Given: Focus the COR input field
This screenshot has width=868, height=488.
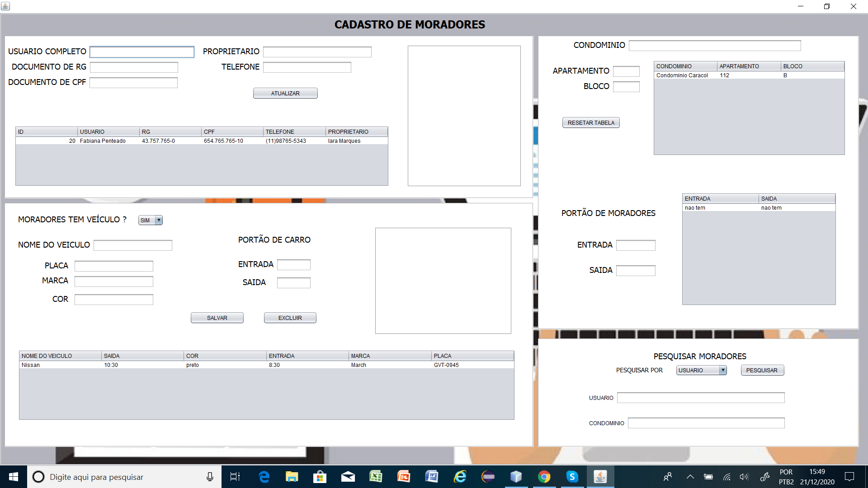Looking at the screenshot, I should [114, 300].
